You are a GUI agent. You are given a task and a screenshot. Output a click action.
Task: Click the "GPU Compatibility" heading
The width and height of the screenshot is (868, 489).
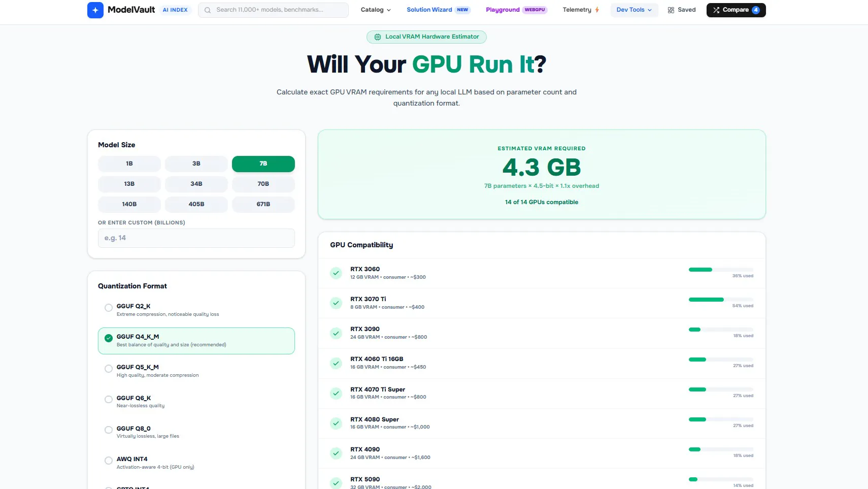[361, 245]
